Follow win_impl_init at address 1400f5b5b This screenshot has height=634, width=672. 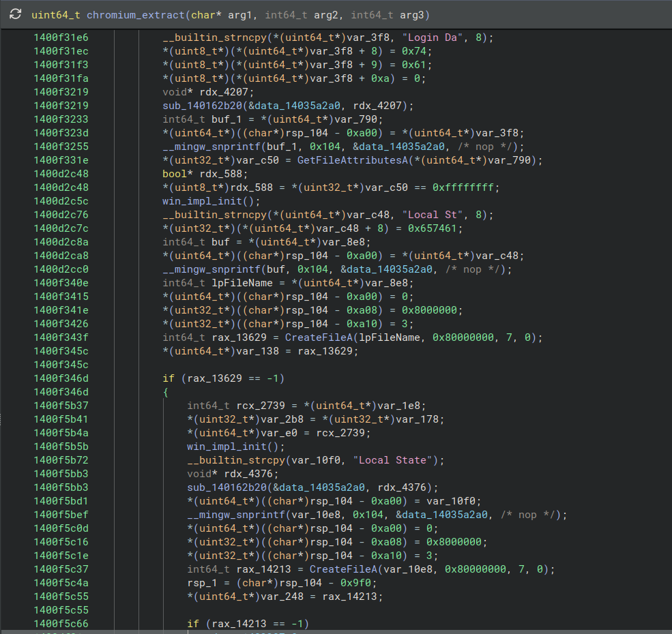(x=227, y=447)
